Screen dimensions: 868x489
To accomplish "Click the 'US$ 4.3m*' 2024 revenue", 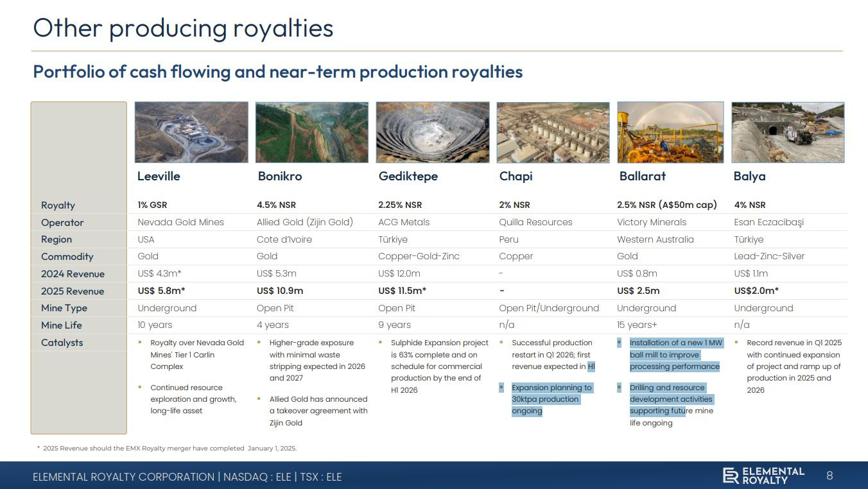I will pyautogui.click(x=159, y=274).
